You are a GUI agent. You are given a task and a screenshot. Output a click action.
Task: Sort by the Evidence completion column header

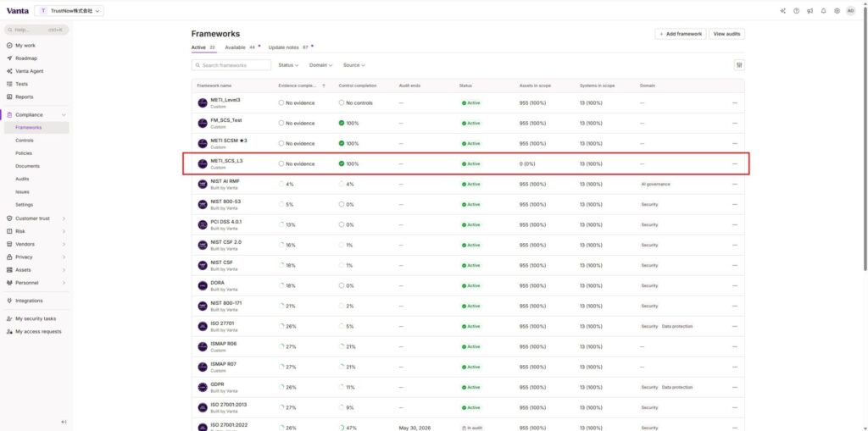point(298,86)
